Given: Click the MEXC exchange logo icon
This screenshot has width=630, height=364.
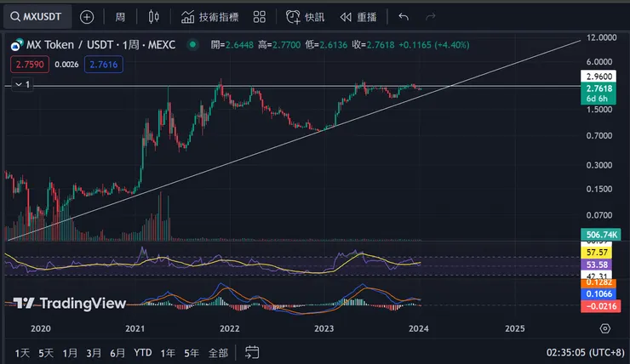Looking at the screenshot, I should click(16, 45).
